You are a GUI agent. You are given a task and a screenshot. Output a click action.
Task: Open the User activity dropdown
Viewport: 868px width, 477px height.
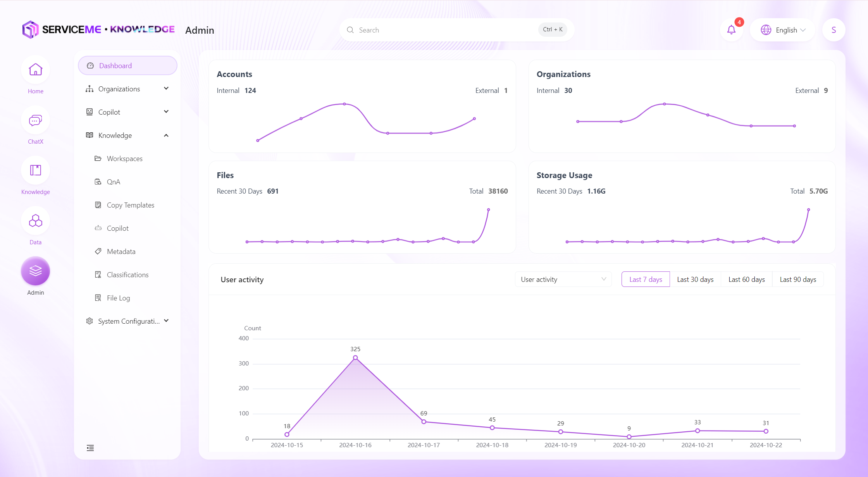563,280
